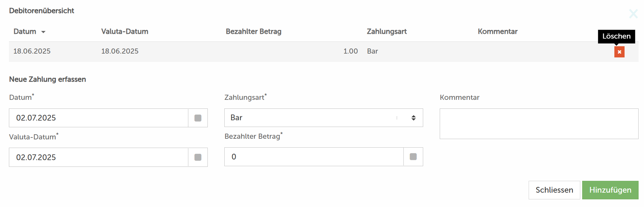Select the 18.06.2025 payment row

[323, 51]
